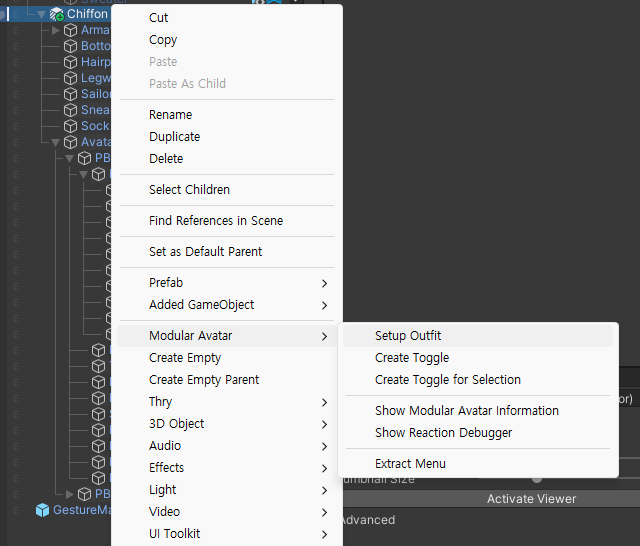
Task: Click the Arma object cube icon
Action: [71, 30]
